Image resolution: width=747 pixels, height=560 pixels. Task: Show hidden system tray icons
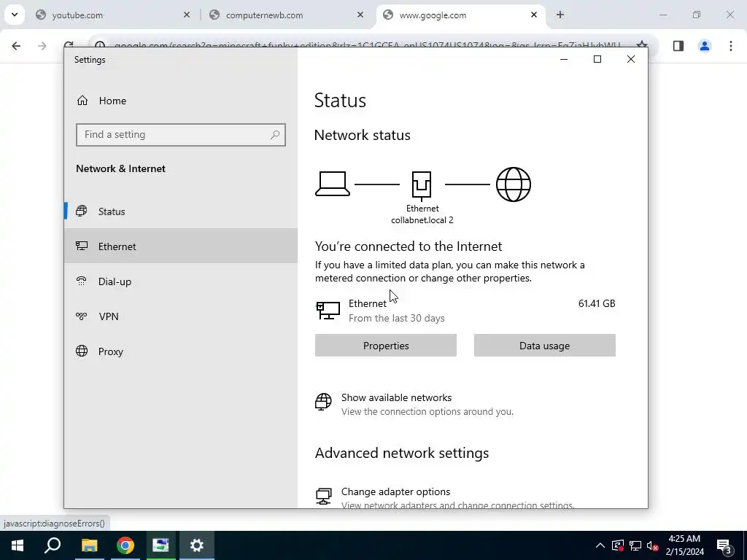(600, 545)
